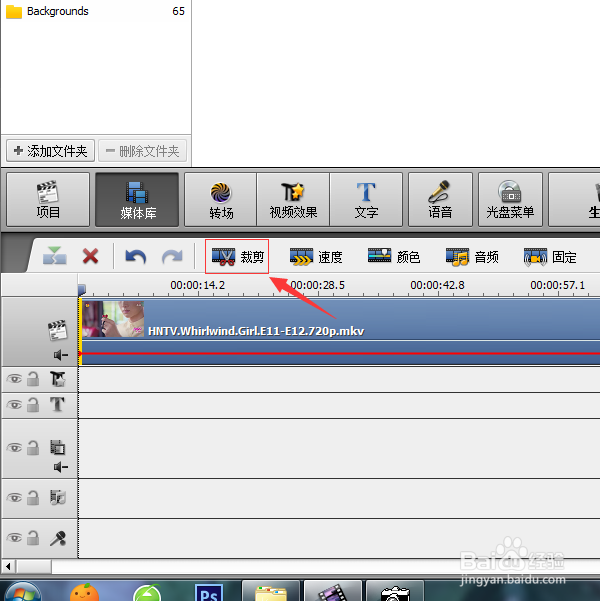Viewport: 600px width, 601px height.
Task: Click the 00:00:57.1 mark on timeline ruler
Action: pos(557,285)
